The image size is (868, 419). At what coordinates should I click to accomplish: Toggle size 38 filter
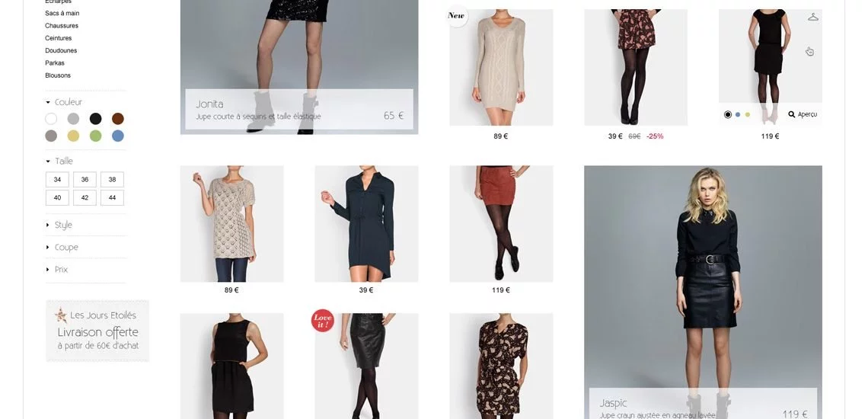tap(113, 180)
